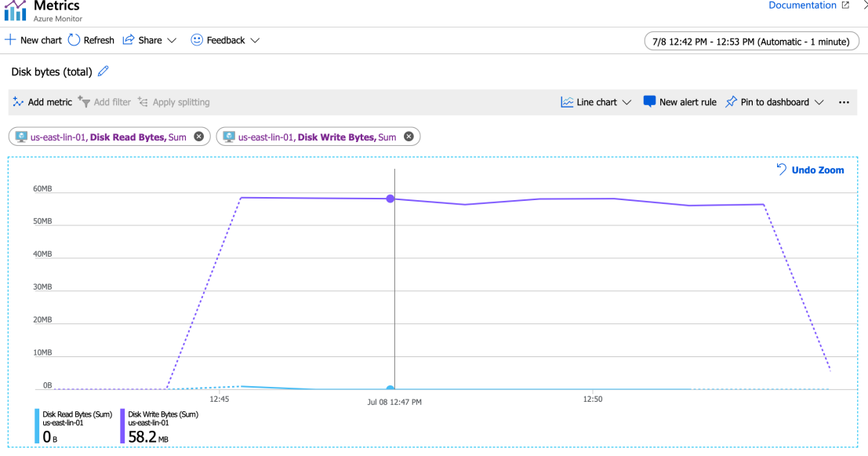Open the time range picker
This screenshot has width=868, height=456.
click(750, 42)
